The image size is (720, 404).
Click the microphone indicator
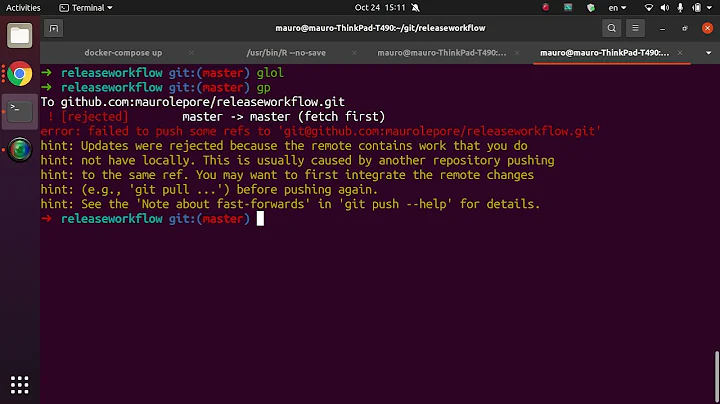point(680,8)
